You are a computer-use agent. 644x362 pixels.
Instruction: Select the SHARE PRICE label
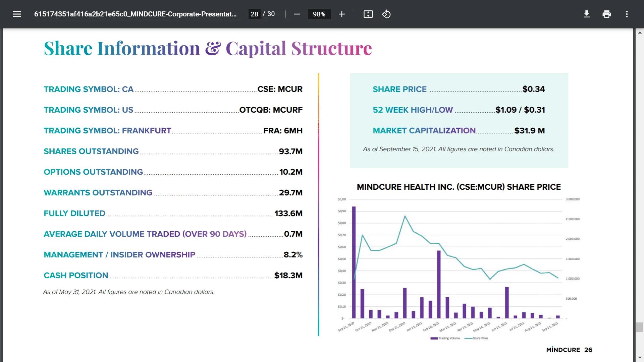pos(399,89)
